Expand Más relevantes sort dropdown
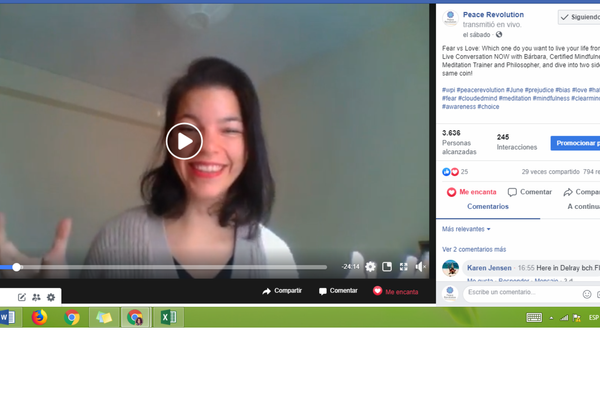The image size is (600, 400). point(466,229)
